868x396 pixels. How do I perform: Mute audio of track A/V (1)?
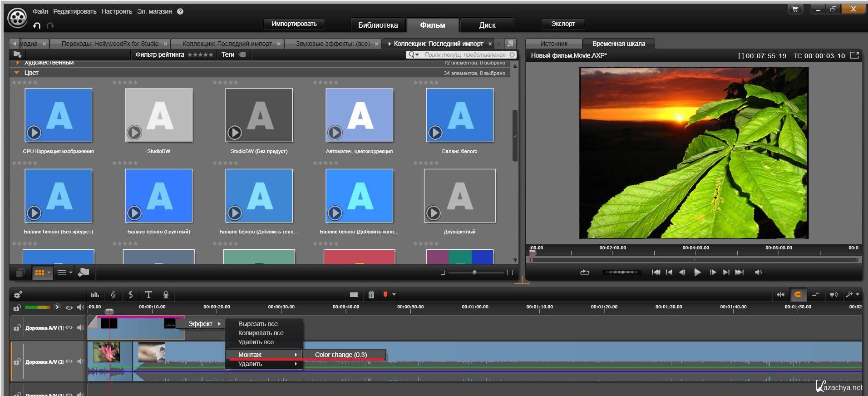[80, 327]
